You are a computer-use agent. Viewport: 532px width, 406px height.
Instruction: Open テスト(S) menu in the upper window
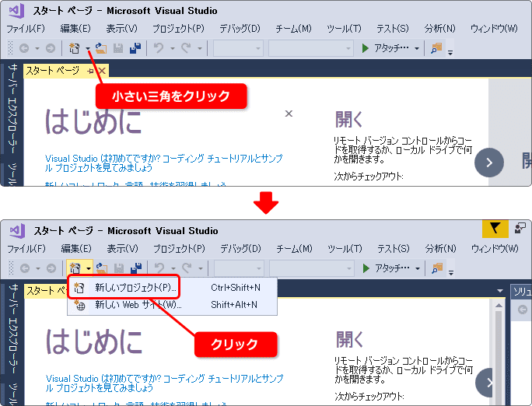point(393,29)
